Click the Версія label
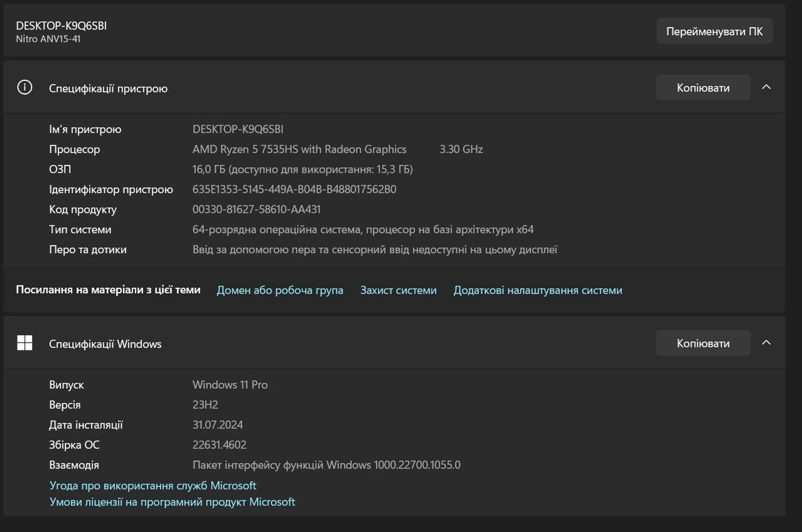The width and height of the screenshot is (802, 532). 65,405
